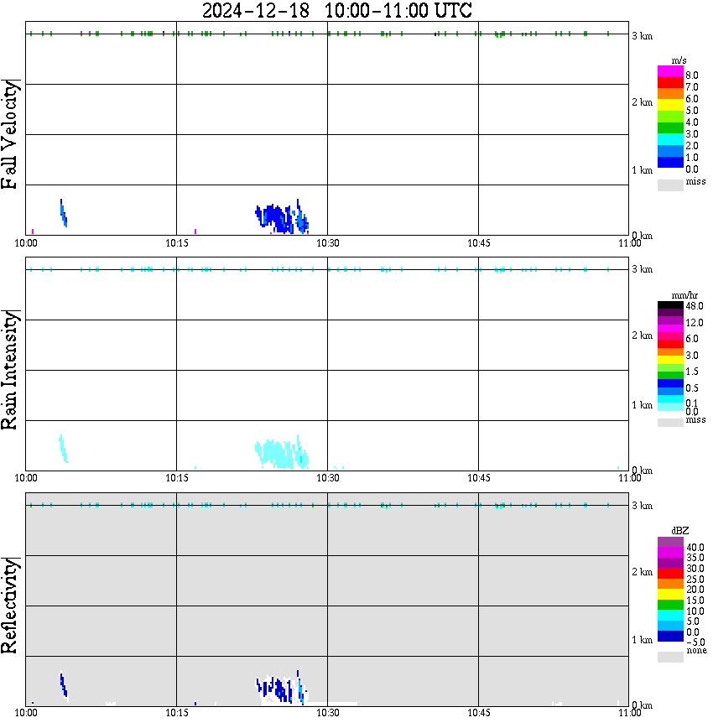Click the '10:30' tick under Fall Velocity panel
The image size is (713, 728).
point(327,243)
